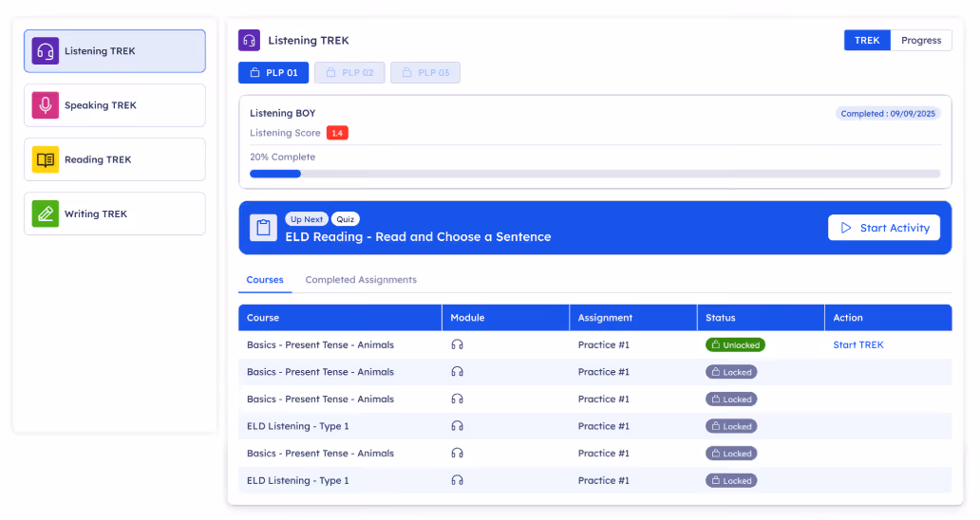Select the Courses tab
This screenshot has width=980, height=520.
click(265, 280)
